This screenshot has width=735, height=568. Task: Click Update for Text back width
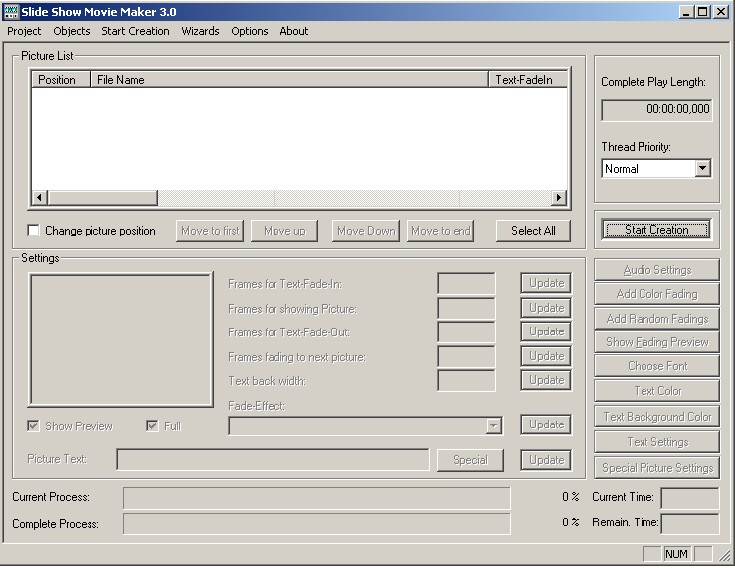point(546,380)
